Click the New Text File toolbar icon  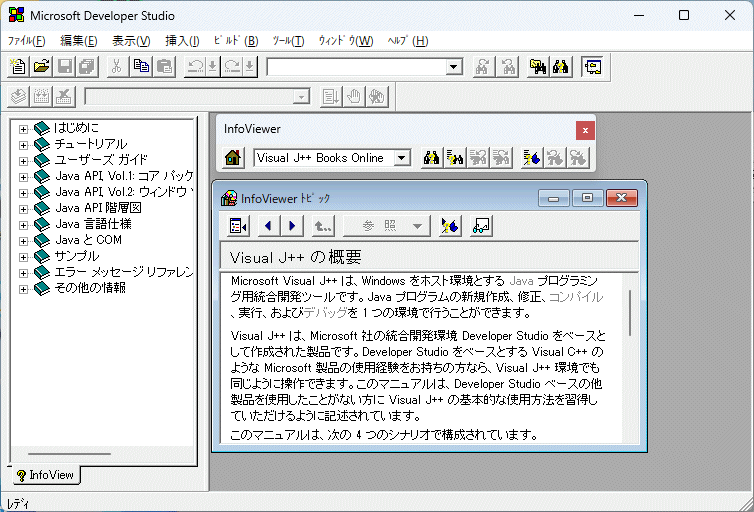click(x=18, y=66)
